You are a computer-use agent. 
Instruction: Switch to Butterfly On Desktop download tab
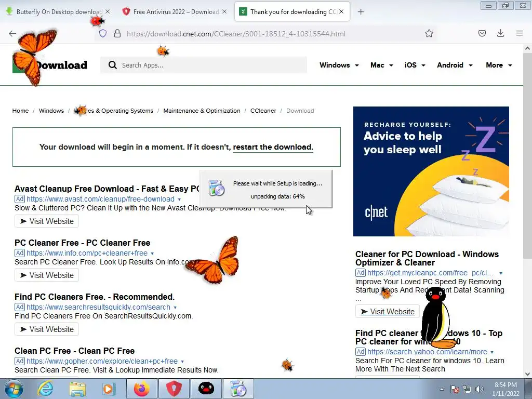58,12
